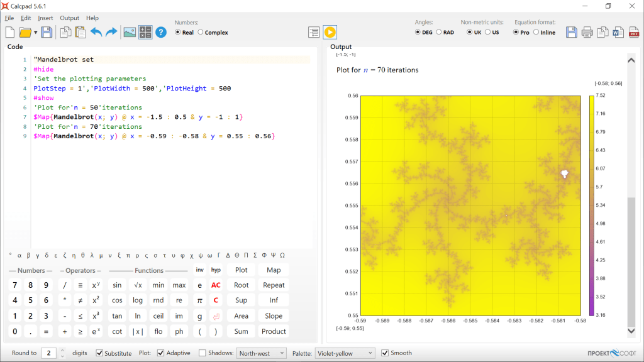Viewport: 644px width, 362px height.
Task: Click the yellow Calculate play button
Action: click(330, 32)
